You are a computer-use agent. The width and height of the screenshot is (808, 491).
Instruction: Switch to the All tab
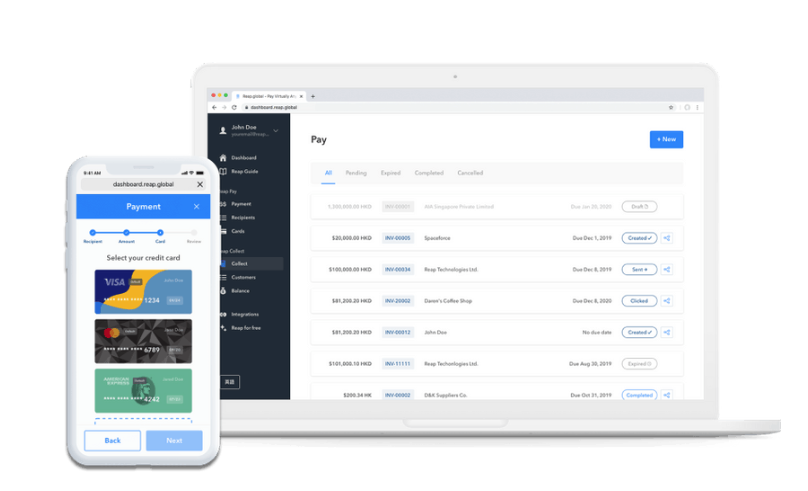[328, 173]
